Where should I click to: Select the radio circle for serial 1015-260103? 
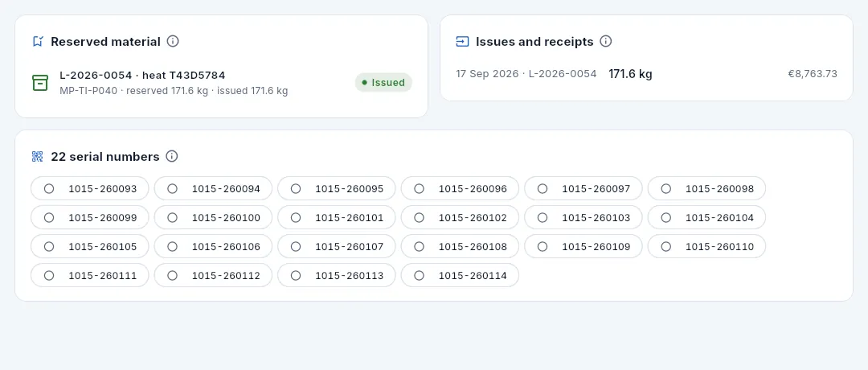click(542, 218)
